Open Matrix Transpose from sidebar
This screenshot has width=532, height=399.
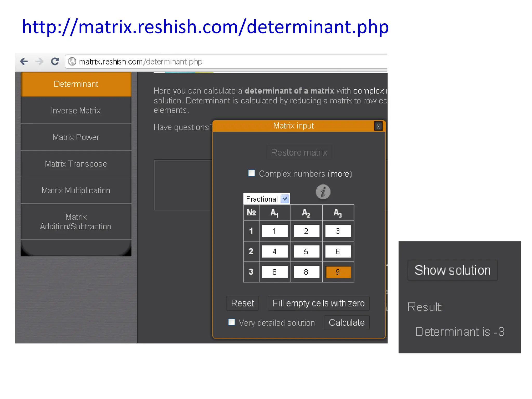click(x=76, y=164)
